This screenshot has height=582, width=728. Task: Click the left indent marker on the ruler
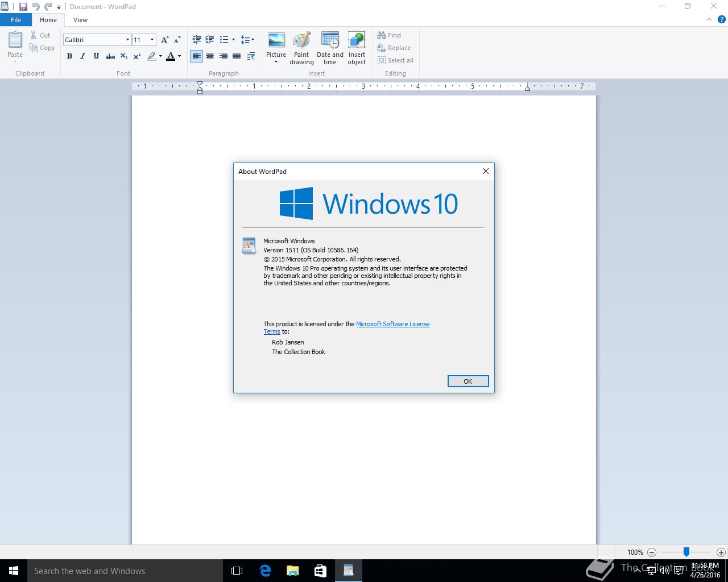pos(200,87)
